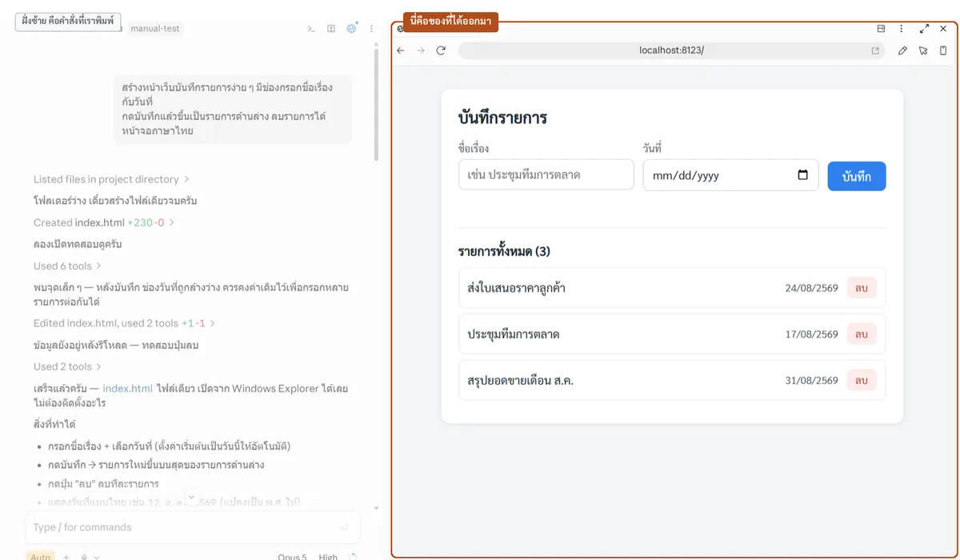Click the blue บันทึก save button
This screenshot has width=960, height=560.
[857, 176]
